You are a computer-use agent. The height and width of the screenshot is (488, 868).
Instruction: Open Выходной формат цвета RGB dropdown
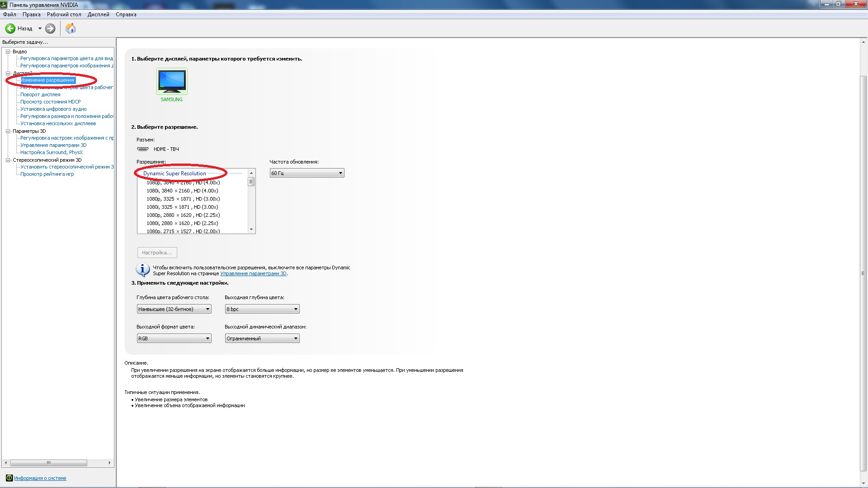pos(174,338)
